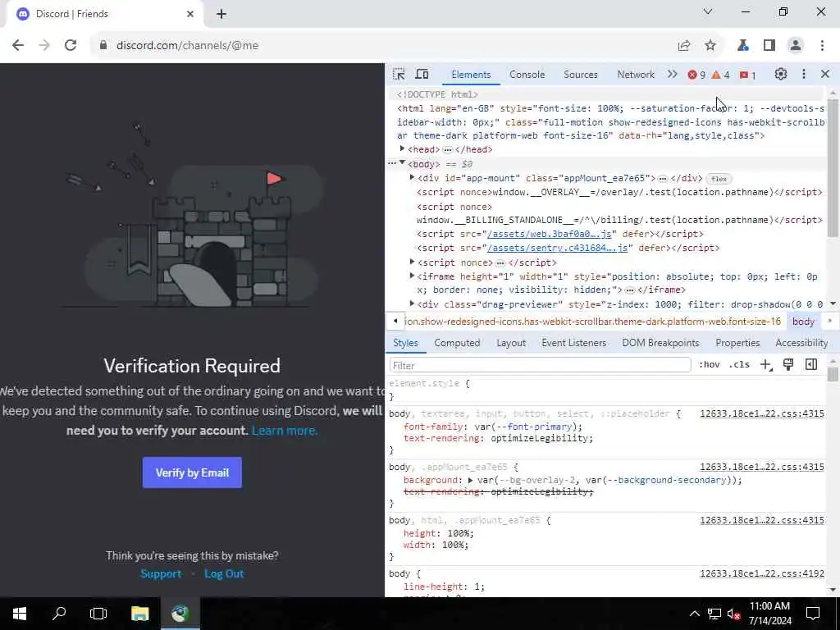Open Chrome labs flask icon

point(742,46)
